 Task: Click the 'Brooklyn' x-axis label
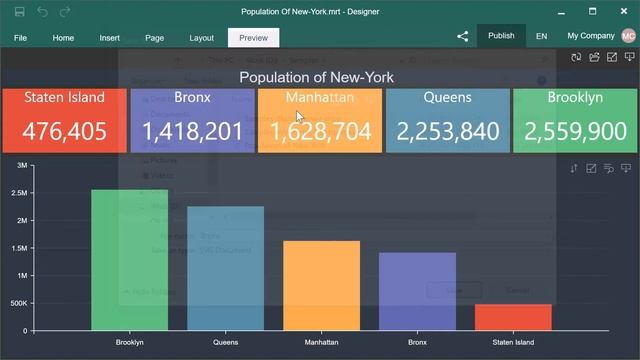(x=129, y=342)
